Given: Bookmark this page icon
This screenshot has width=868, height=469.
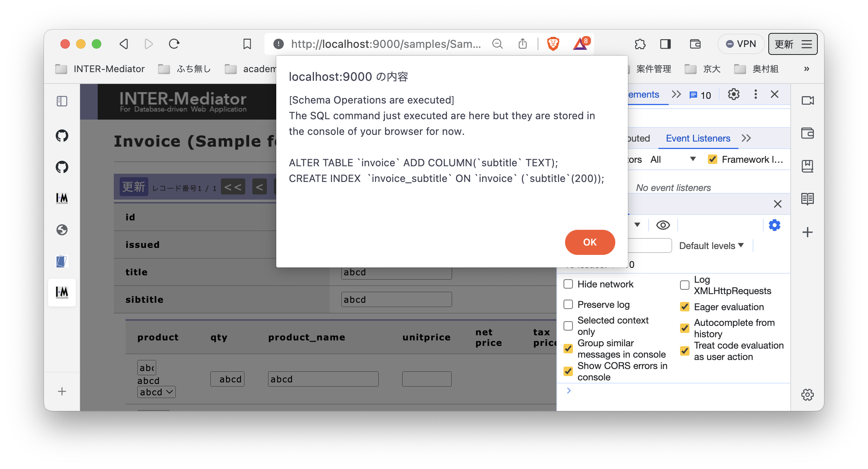Looking at the screenshot, I should point(247,44).
